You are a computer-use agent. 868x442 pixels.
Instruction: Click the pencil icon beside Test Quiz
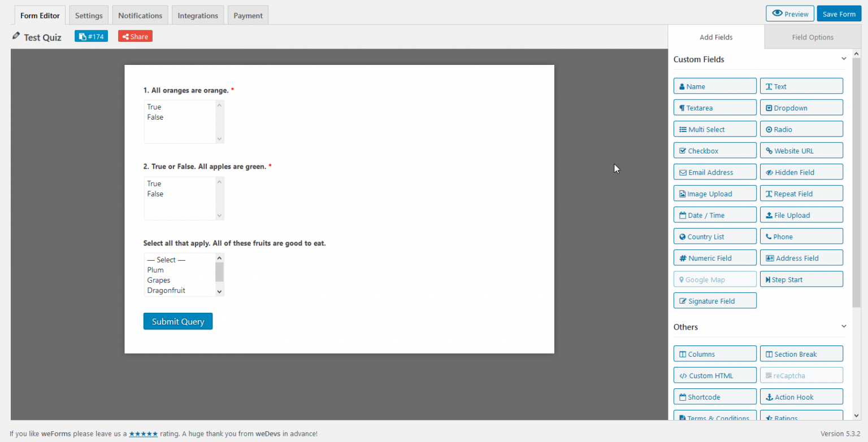tap(16, 36)
